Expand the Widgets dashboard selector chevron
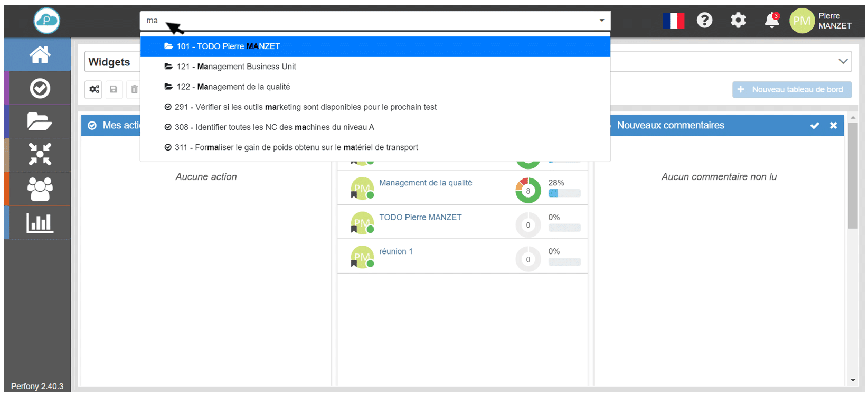The height and width of the screenshot is (395, 868). pos(843,61)
